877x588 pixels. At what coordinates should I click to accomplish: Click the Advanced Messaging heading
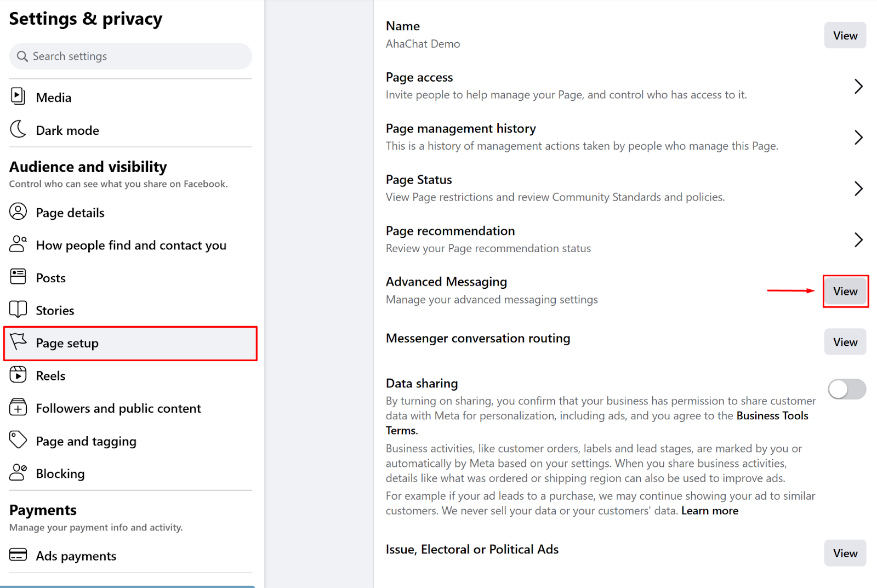[446, 282]
